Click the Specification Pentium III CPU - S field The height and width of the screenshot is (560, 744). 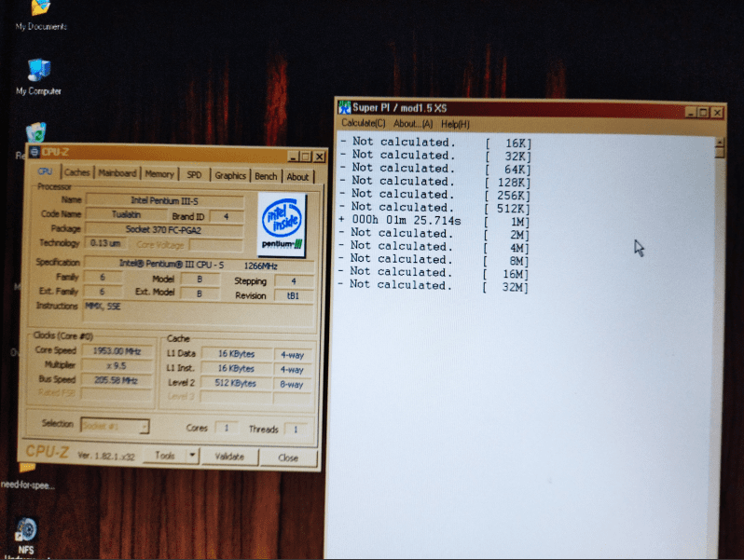point(200,264)
